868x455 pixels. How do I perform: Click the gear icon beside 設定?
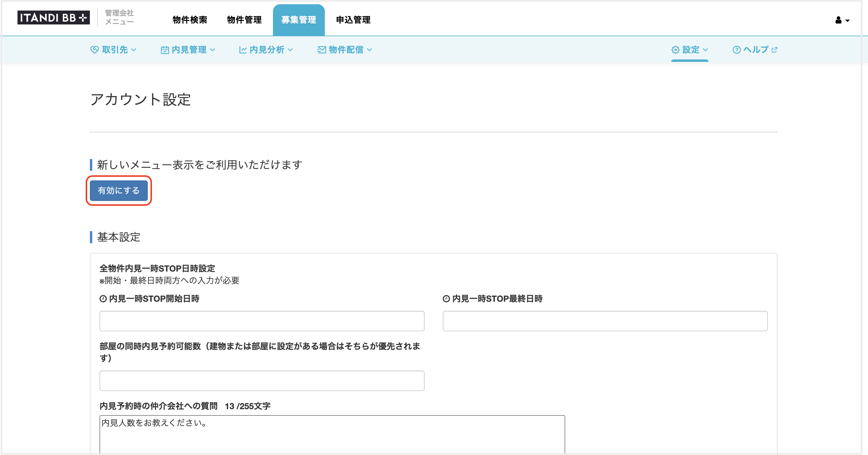[x=675, y=50]
